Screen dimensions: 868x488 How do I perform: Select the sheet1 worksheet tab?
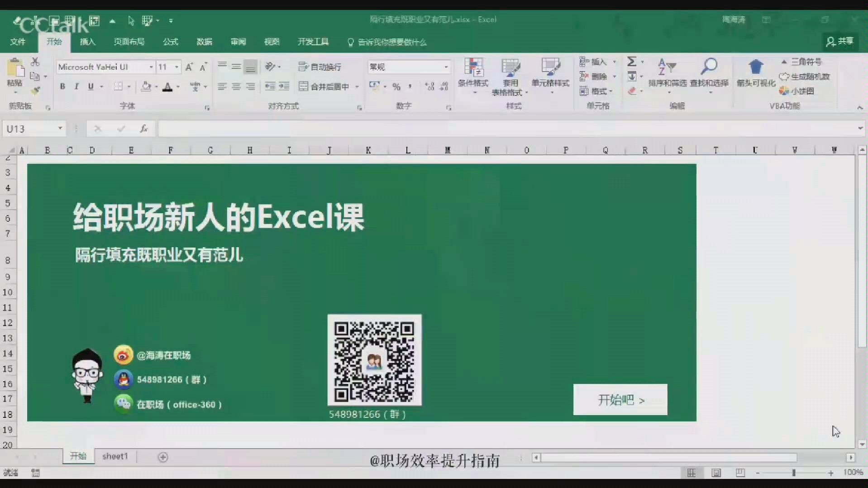coord(115,456)
